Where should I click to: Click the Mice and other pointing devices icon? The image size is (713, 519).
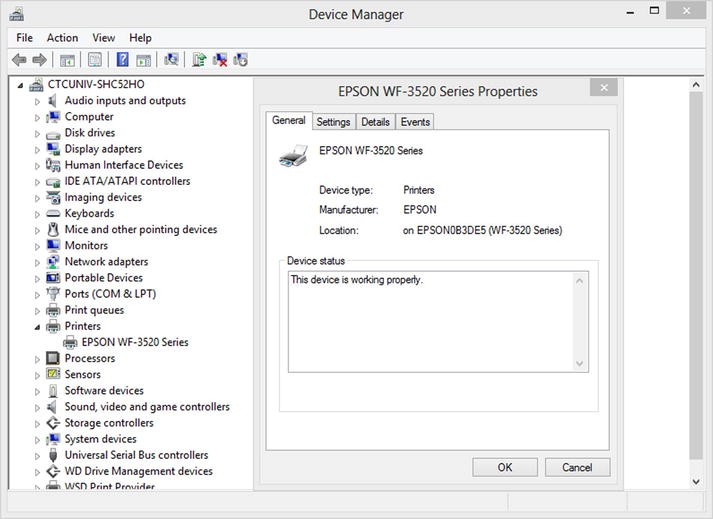(53, 229)
